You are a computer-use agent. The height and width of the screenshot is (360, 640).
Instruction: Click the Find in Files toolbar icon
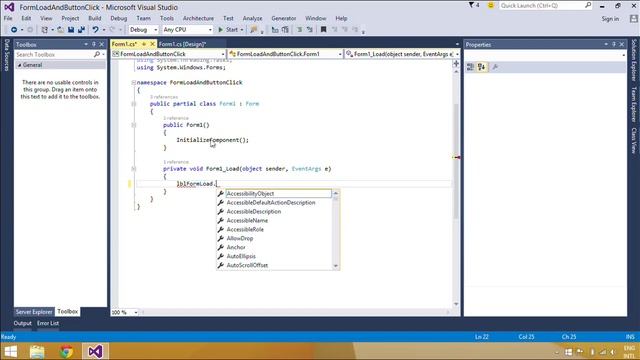point(254,30)
